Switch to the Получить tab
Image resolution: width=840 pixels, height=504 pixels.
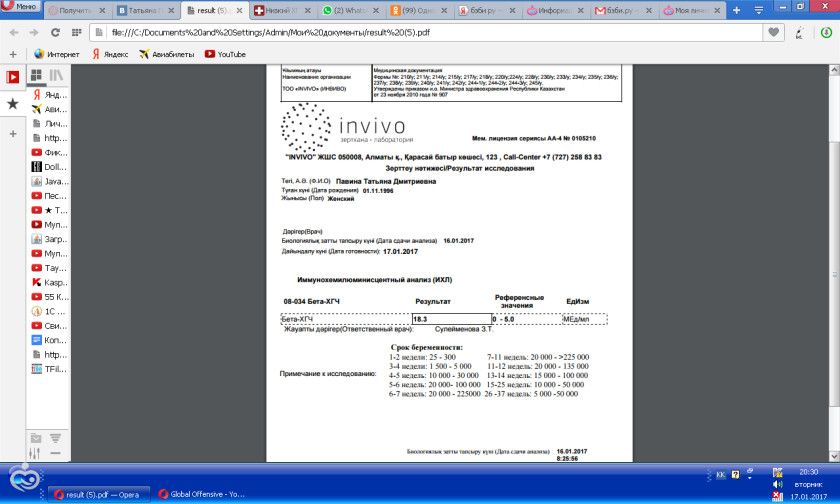[x=76, y=10]
